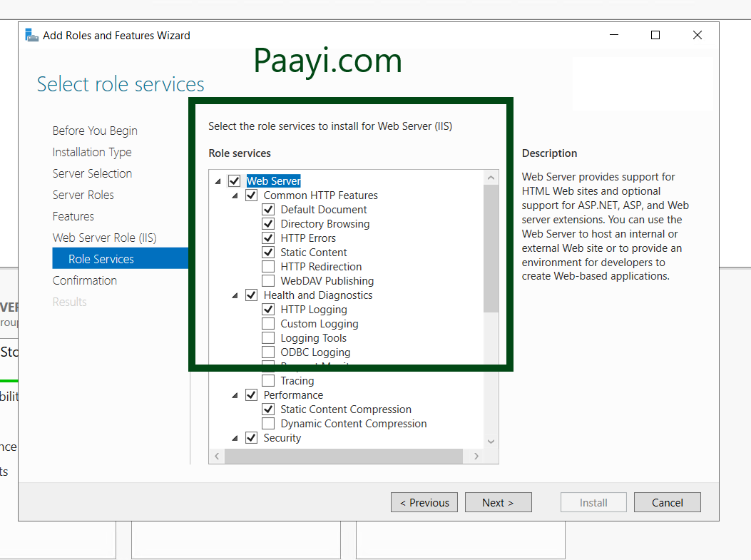This screenshot has height=560, width=751.
Task: Enable HTTP Redirection
Action: (x=268, y=266)
